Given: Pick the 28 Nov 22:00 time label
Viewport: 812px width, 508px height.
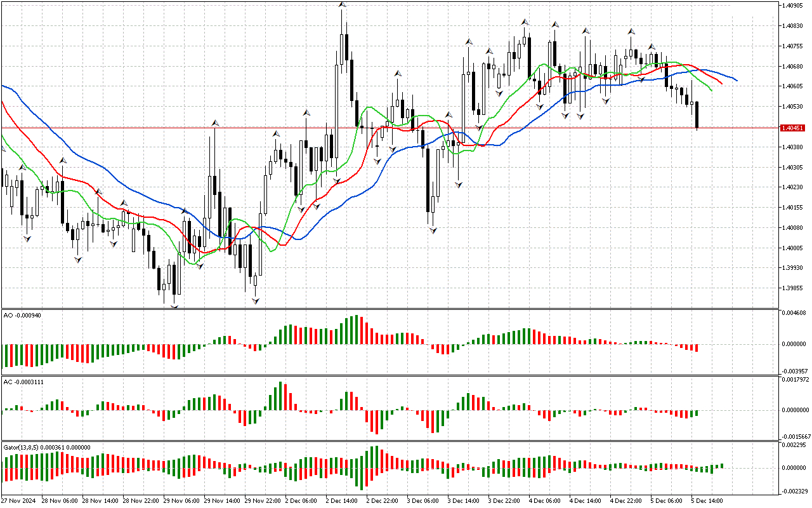Looking at the screenshot, I should [x=141, y=501].
